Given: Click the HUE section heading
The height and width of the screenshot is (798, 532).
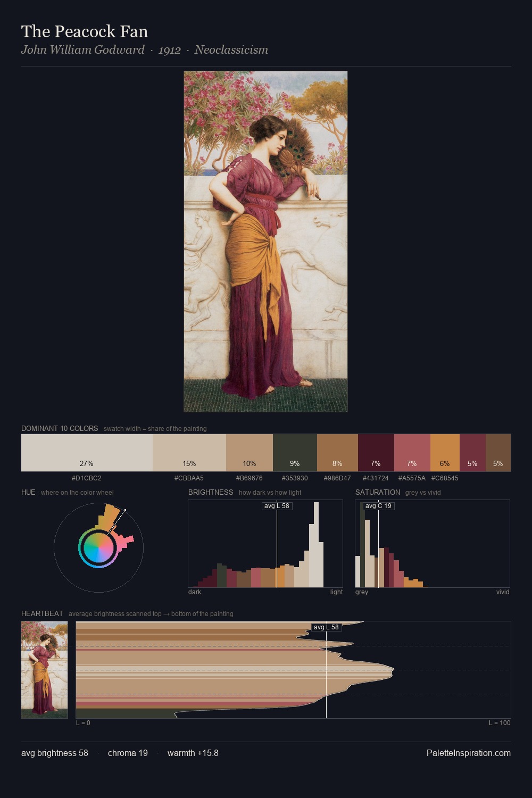Looking at the screenshot, I should point(28,492).
